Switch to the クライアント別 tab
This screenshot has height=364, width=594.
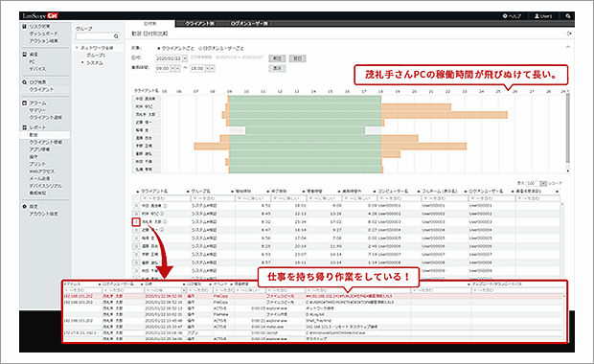pyautogui.click(x=199, y=24)
